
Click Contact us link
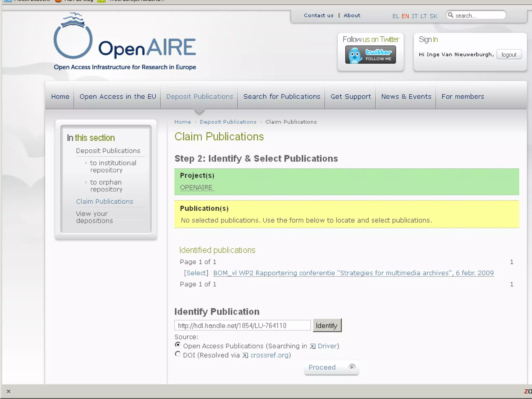318,15
